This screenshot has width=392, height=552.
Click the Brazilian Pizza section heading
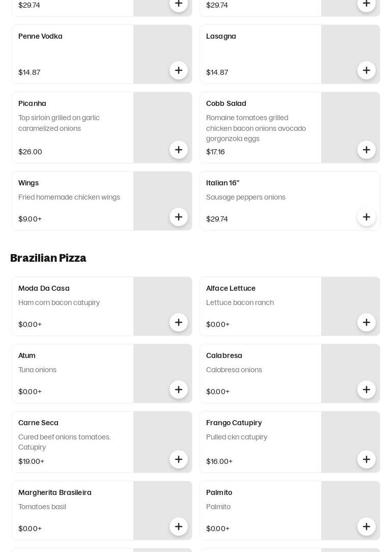pos(48,258)
